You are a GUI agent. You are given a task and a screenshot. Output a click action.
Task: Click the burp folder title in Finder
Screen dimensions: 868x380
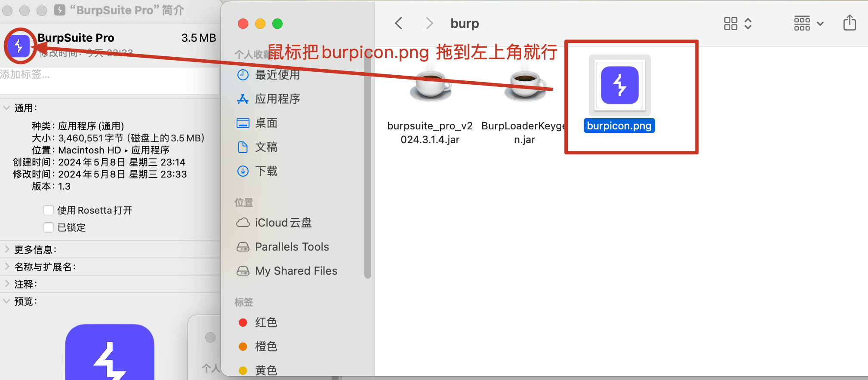click(x=465, y=23)
